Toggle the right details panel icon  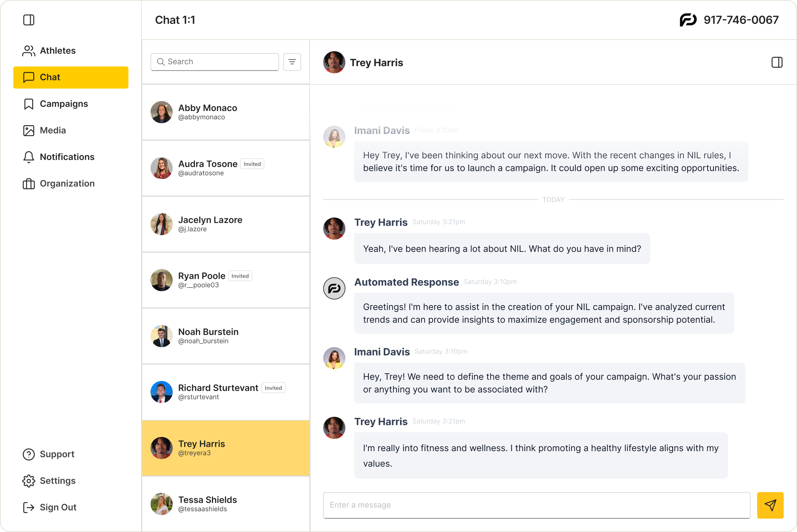tap(777, 62)
